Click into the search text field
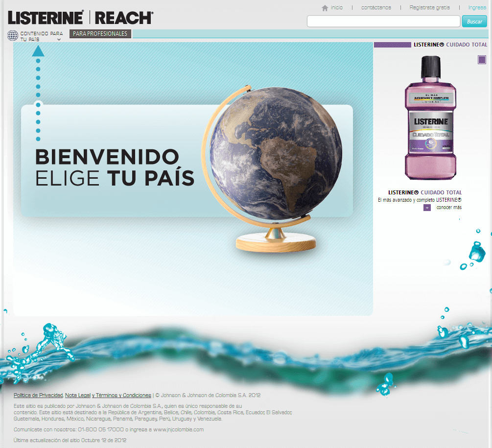Screen dimensions: 492x448 (383, 21)
